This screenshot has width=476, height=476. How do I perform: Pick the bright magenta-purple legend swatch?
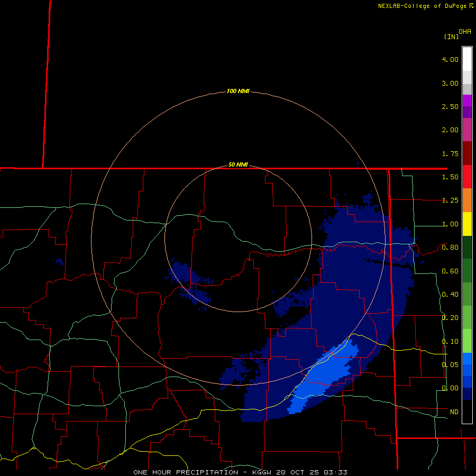pyautogui.click(x=467, y=100)
